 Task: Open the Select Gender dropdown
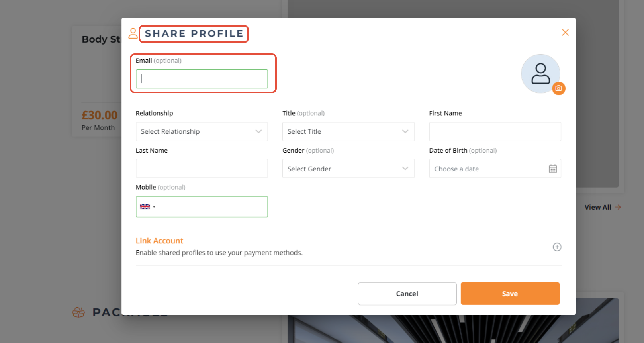348,169
